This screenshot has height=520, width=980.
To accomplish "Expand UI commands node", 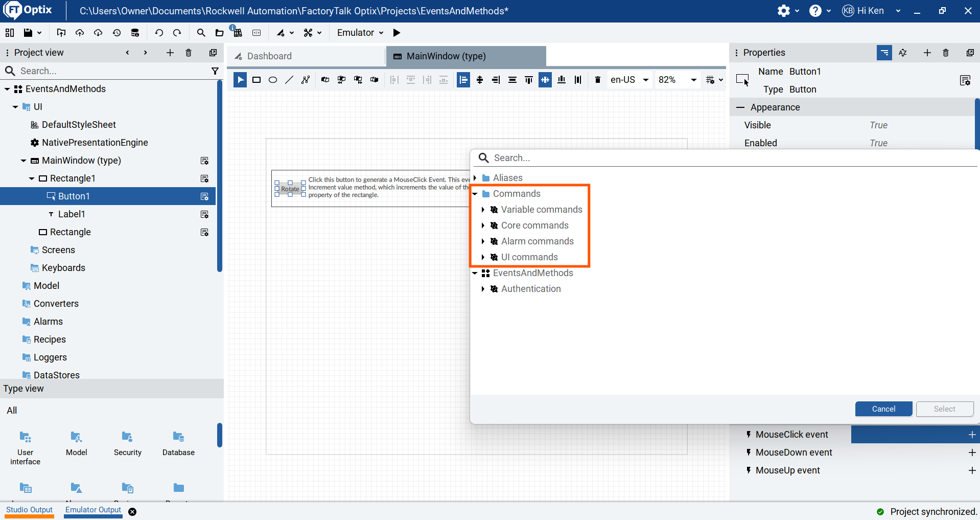I will 483,257.
